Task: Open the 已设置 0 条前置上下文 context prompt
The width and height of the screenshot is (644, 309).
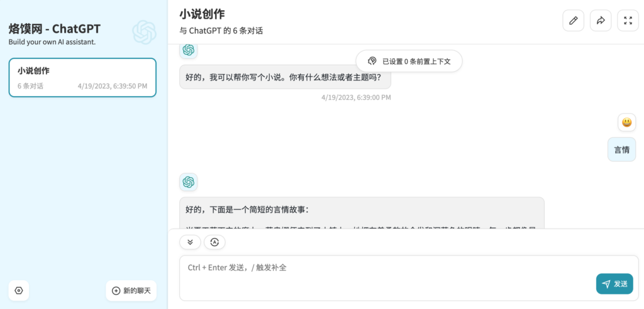Action: (409, 61)
